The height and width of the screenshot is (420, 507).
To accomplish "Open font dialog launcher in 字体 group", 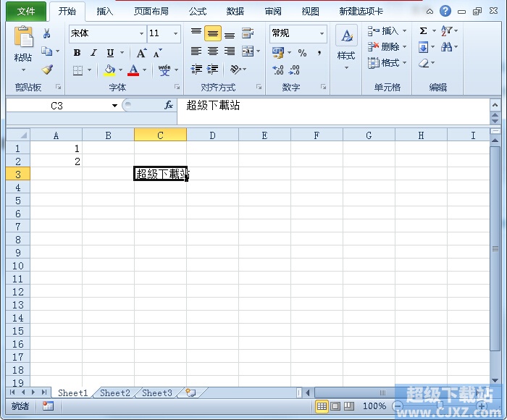I will (x=177, y=87).
